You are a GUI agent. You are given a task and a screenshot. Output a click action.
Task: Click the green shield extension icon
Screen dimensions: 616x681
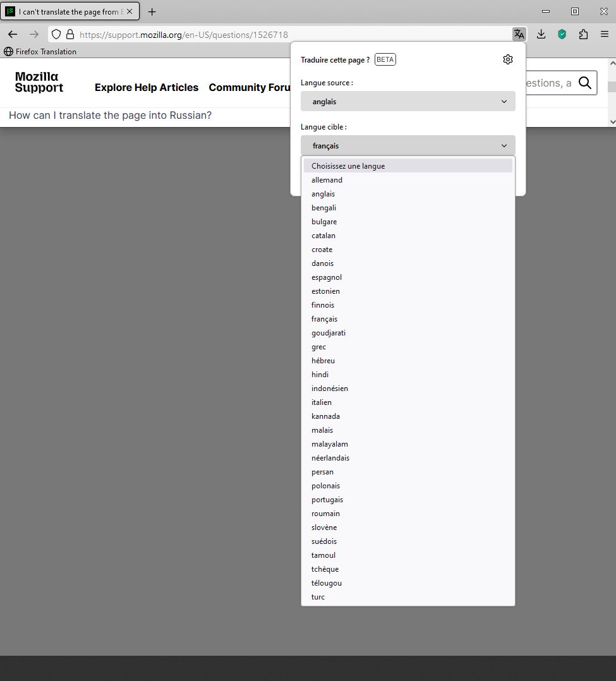[x=562, y=34]
